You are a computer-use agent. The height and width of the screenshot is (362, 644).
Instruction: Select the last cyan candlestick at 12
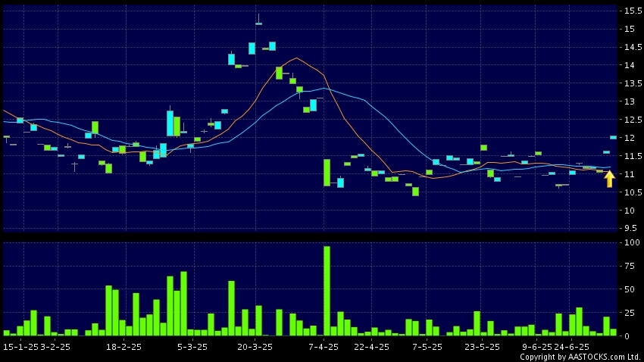[x=613, y=138]
